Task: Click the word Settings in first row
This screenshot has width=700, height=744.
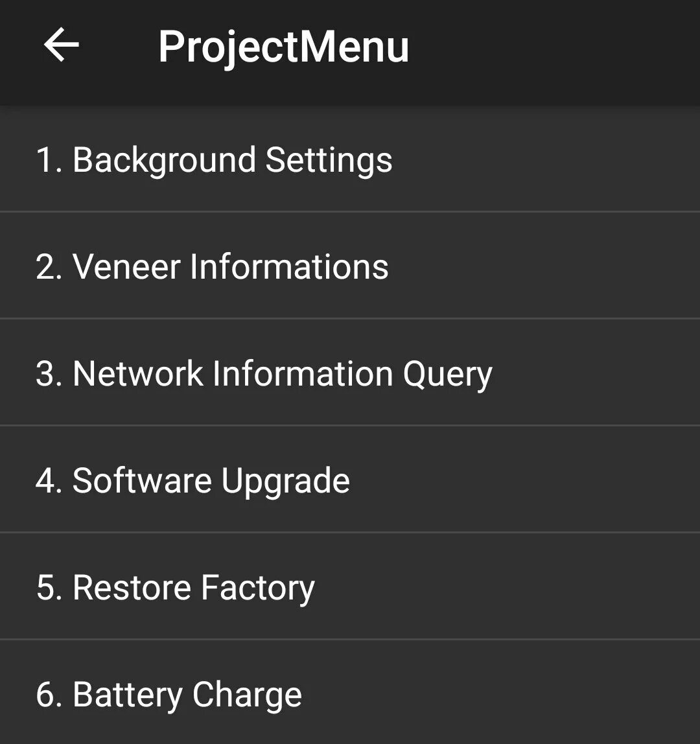Action: click(329, 160)
